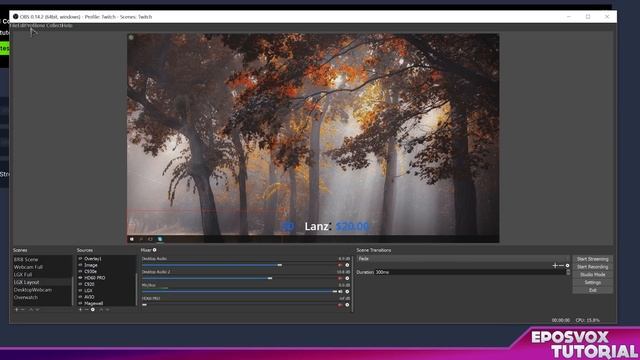Add a new source with plus icon
This screenshot has width=640, height=360.
pos(80,310)
